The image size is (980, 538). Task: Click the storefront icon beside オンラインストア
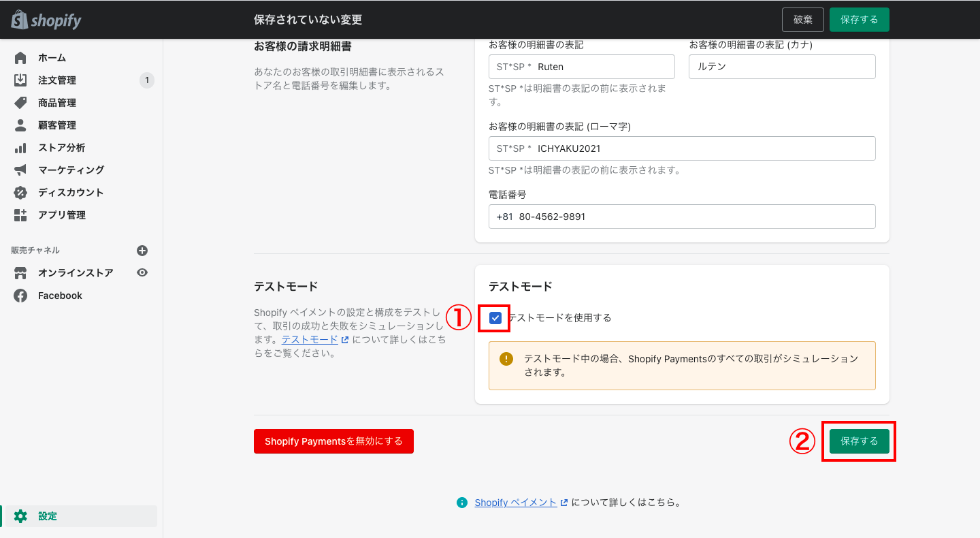(x=20, y=273)
